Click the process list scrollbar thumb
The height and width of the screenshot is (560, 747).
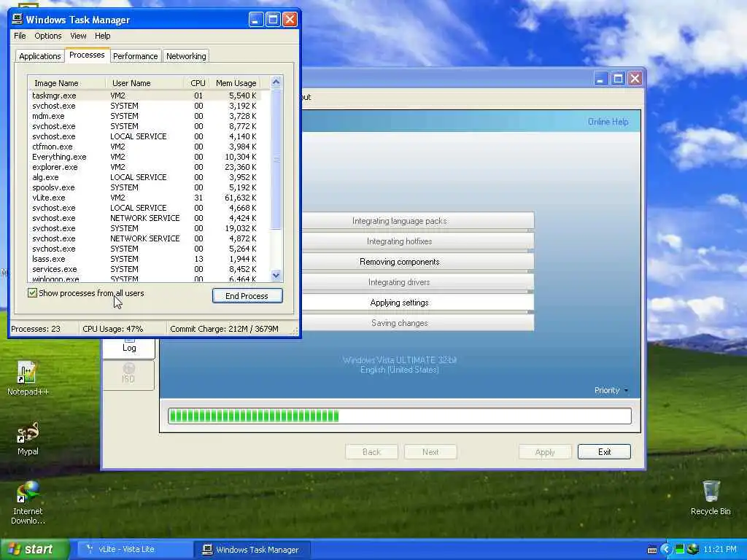click(x=276, y=158)
